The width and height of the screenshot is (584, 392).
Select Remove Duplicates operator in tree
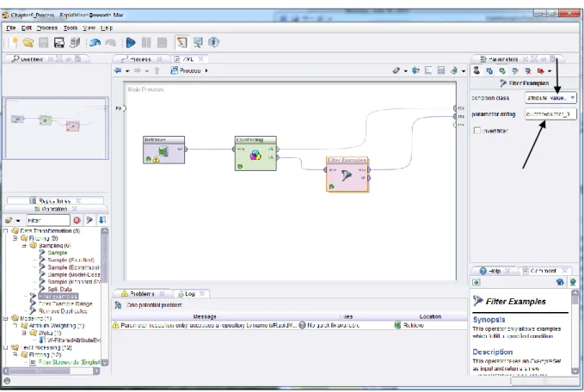click(x=63, y=311)
